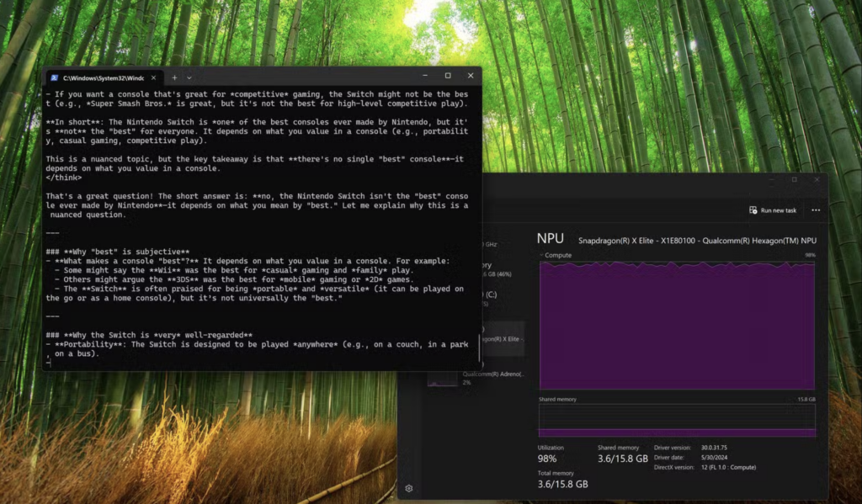Viewport: 862px width, 504px height.
Task: Close the C:\Windows\System32 terminal tab
Action: pyautogui.click(x=152, y=77)
